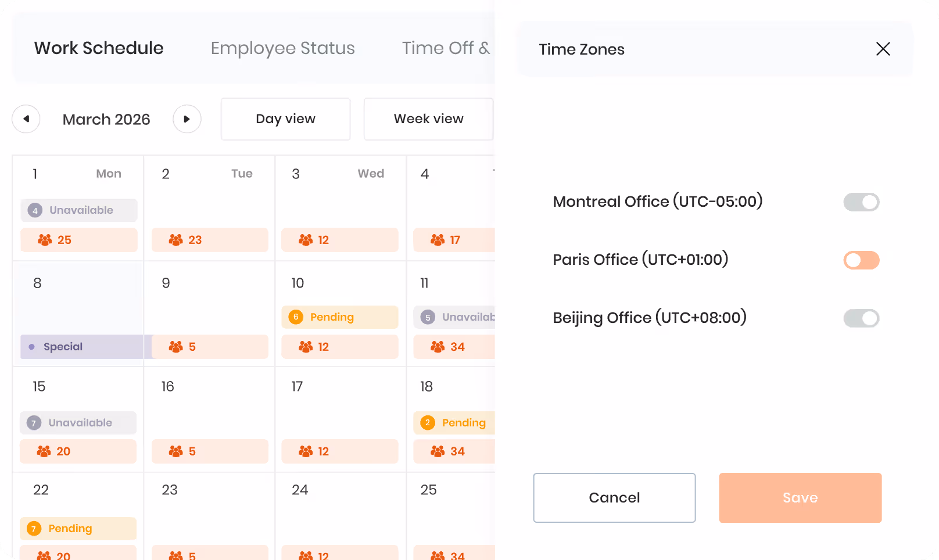
Task: Open Unavailable badge on March 1
Action: [x=79, y=210]
